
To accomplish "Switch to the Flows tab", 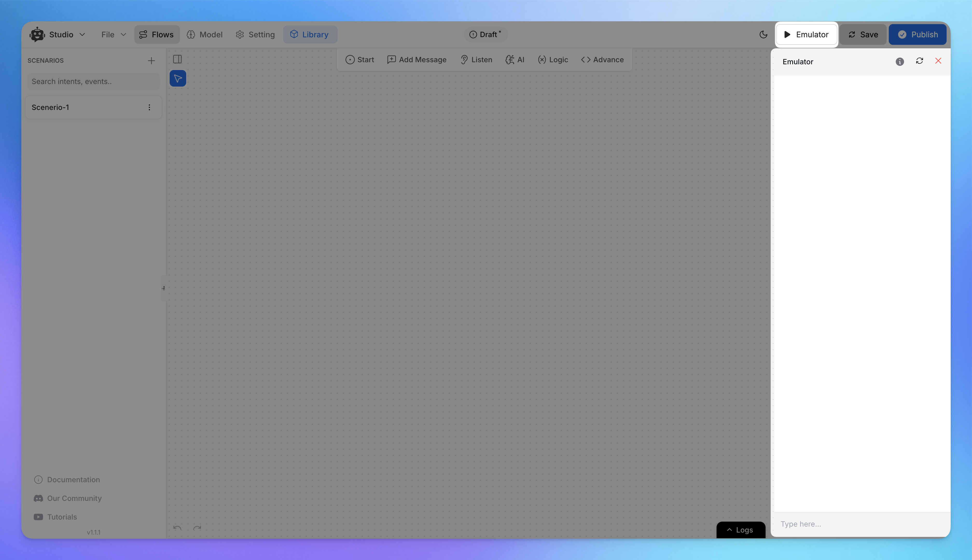I will coord(157,35).
